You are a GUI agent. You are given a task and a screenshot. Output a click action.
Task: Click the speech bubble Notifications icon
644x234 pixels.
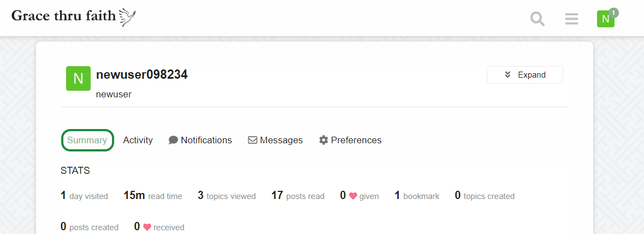click(173, 140)
